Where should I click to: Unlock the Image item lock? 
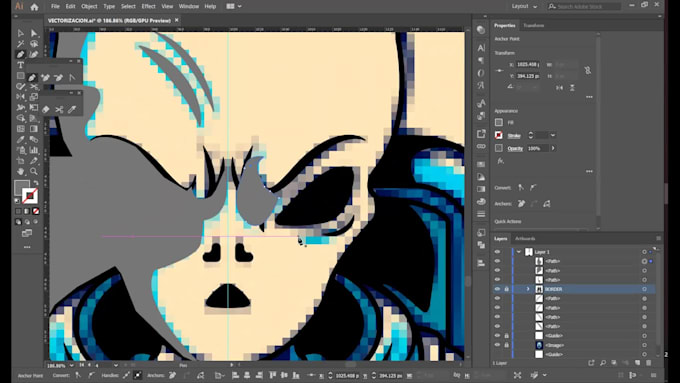tap(507, 345)
